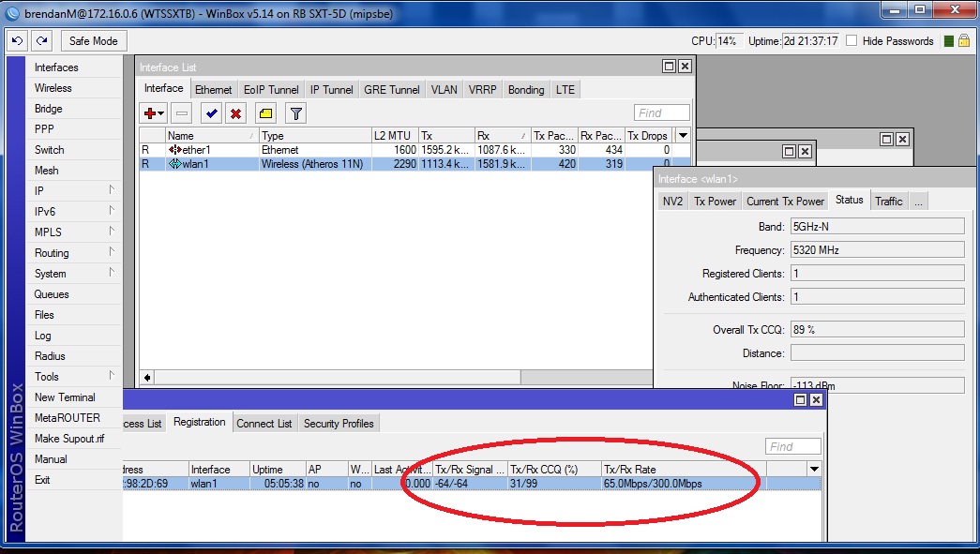Open the PPP menu item
980x554 pixels.
(44, 129)
